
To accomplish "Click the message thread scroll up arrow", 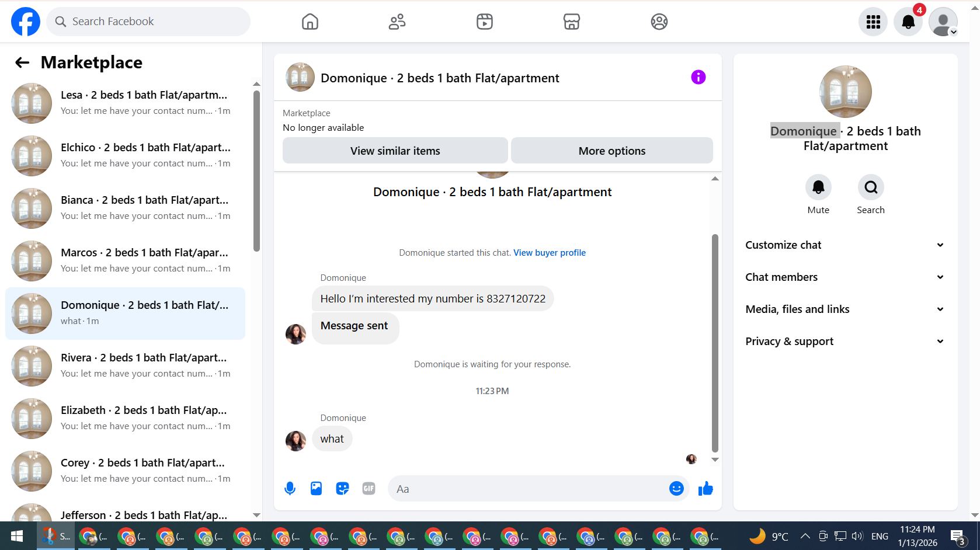I will click(x=715, y=179).
